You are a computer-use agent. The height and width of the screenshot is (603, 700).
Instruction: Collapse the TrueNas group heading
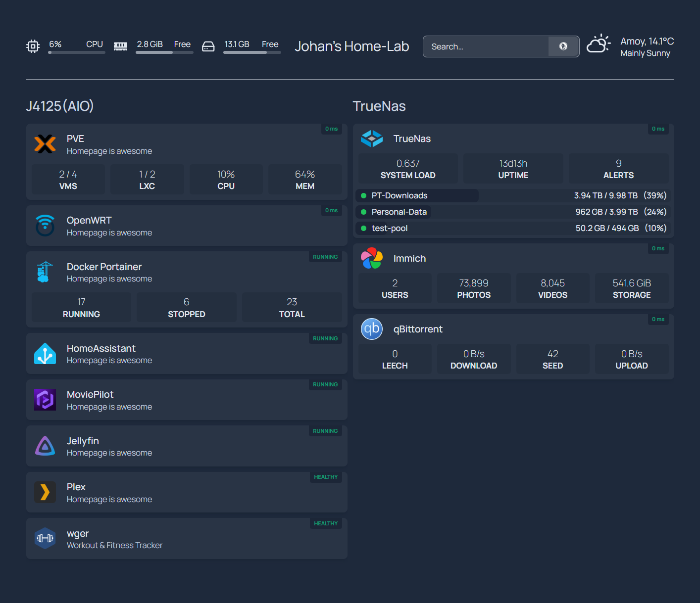point(379,106)
